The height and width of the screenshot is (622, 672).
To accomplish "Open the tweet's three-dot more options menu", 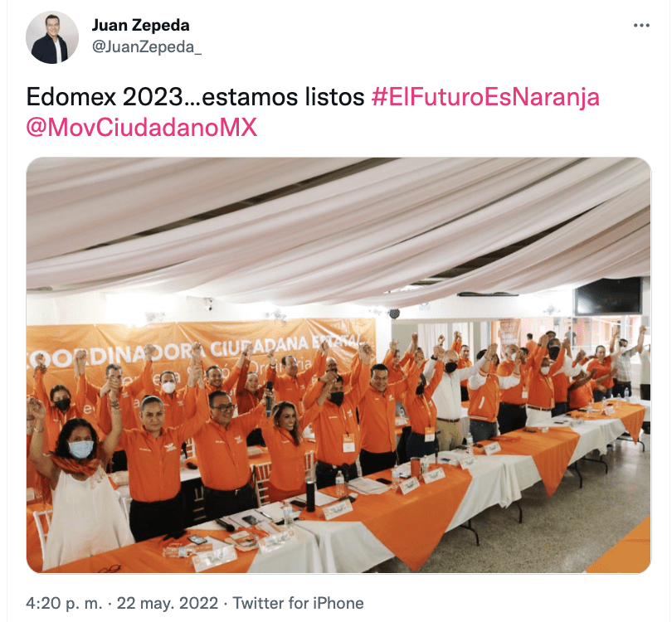I will [641, 26].
